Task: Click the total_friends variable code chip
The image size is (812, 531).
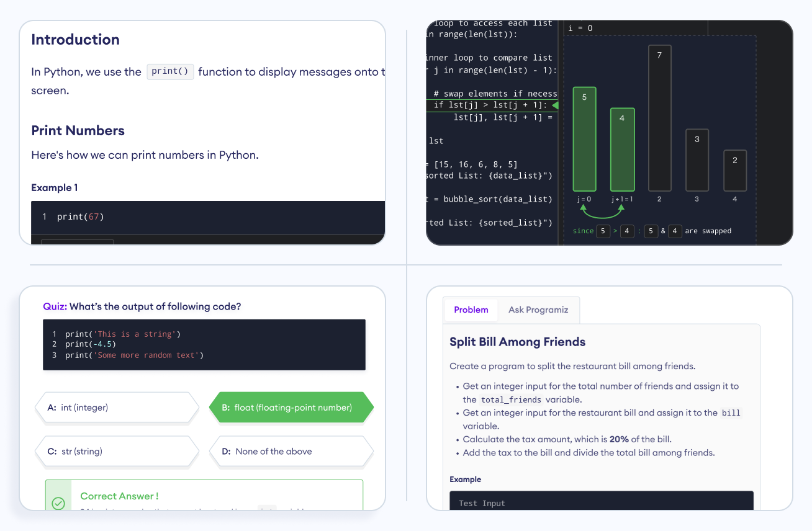Action: point(511,399)
